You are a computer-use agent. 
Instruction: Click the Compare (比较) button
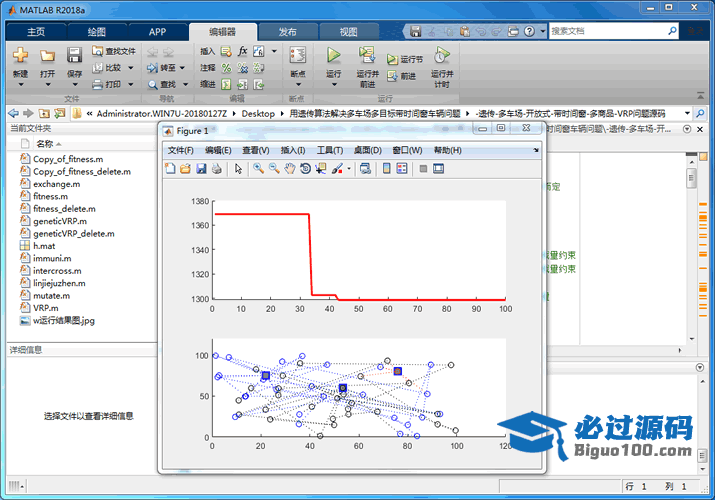108,68
